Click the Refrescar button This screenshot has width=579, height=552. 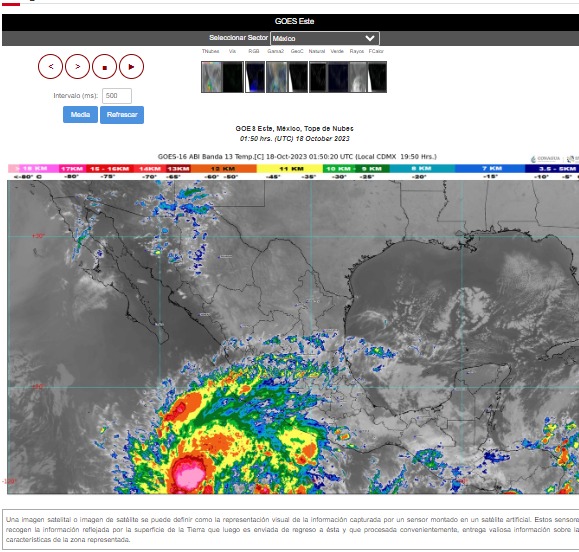tap(122, 115)
